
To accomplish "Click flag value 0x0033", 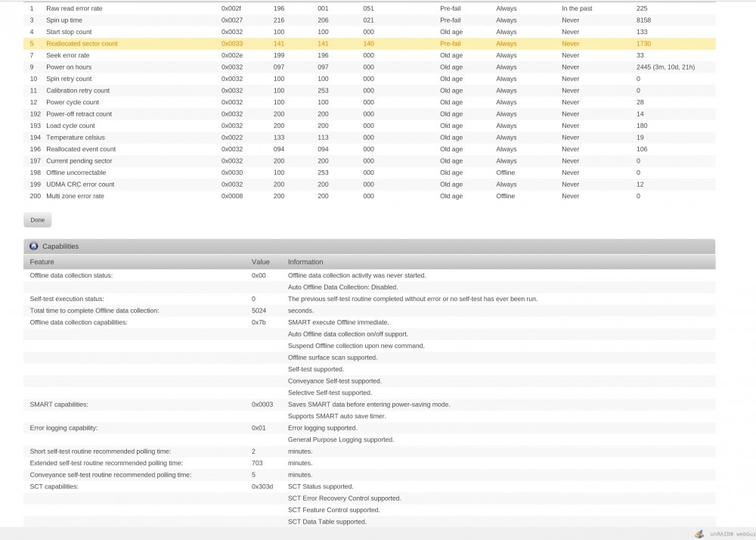I will [232, 43].
